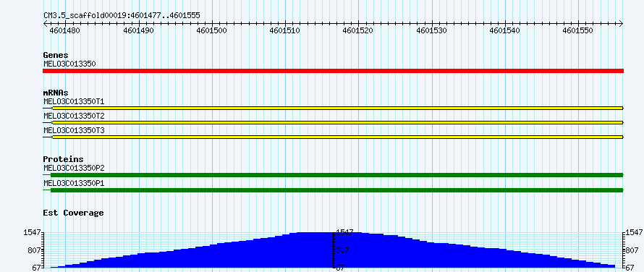Select the red MELO3C013350 gene bar
Screen dimensions: 644x272
(333, 71)
